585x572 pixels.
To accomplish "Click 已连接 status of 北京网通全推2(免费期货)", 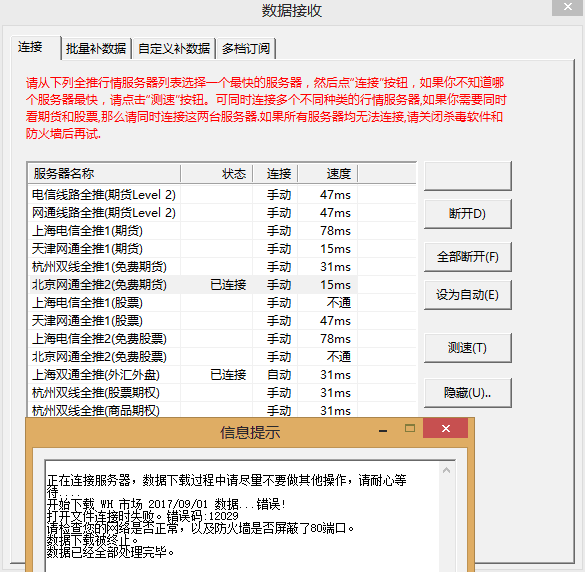I will tap(228, 285).
